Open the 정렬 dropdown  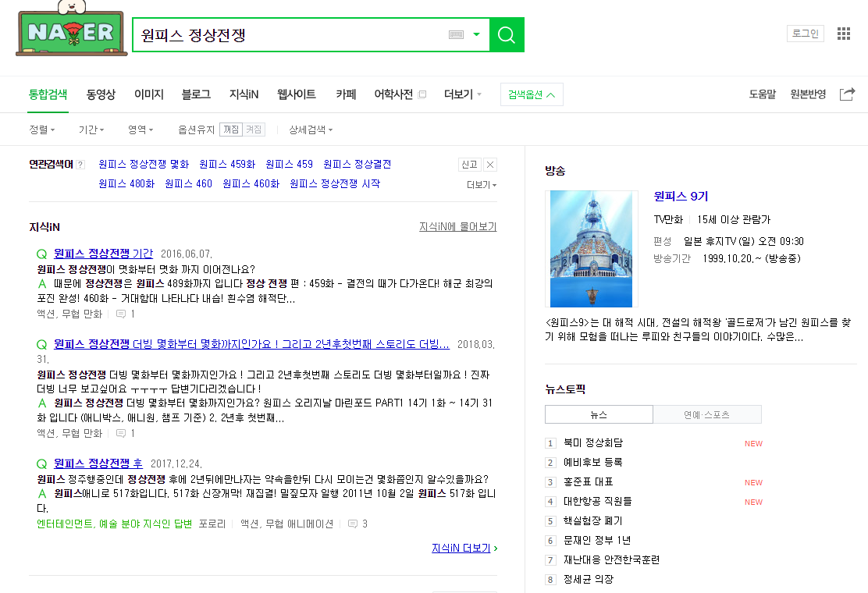pyautogui.click(x=42, y=130)
